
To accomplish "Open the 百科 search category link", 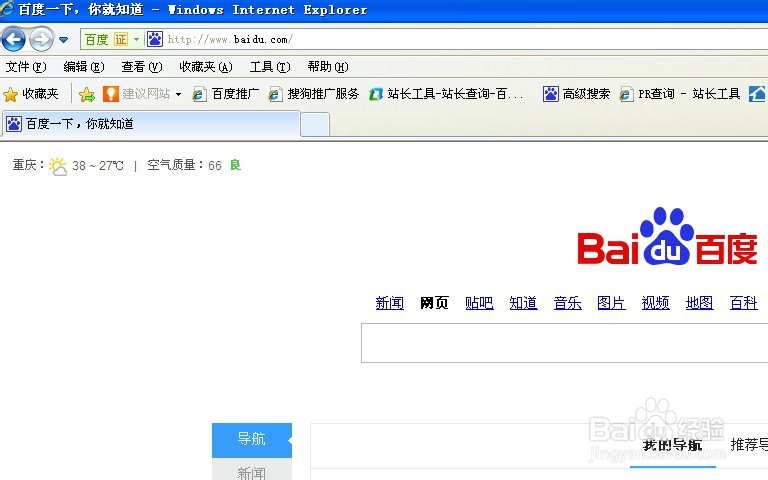I will [744, 303].
